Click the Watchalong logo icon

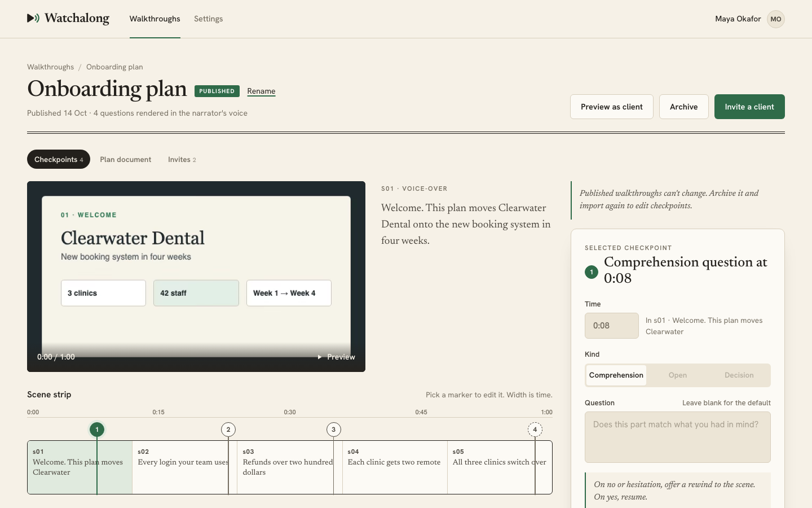[x=33, y=18]
